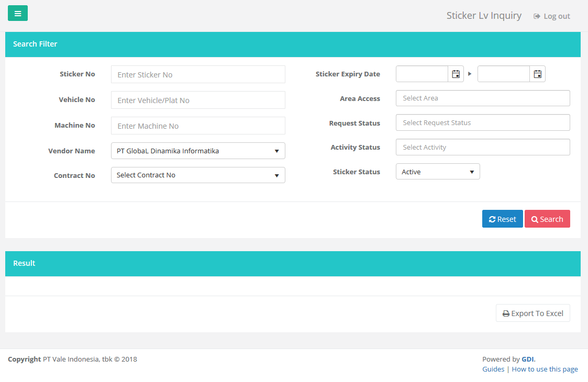Open the start expiry date calendar icon
The height and width of the screenshot is (382, 588).
coord(456,74)
